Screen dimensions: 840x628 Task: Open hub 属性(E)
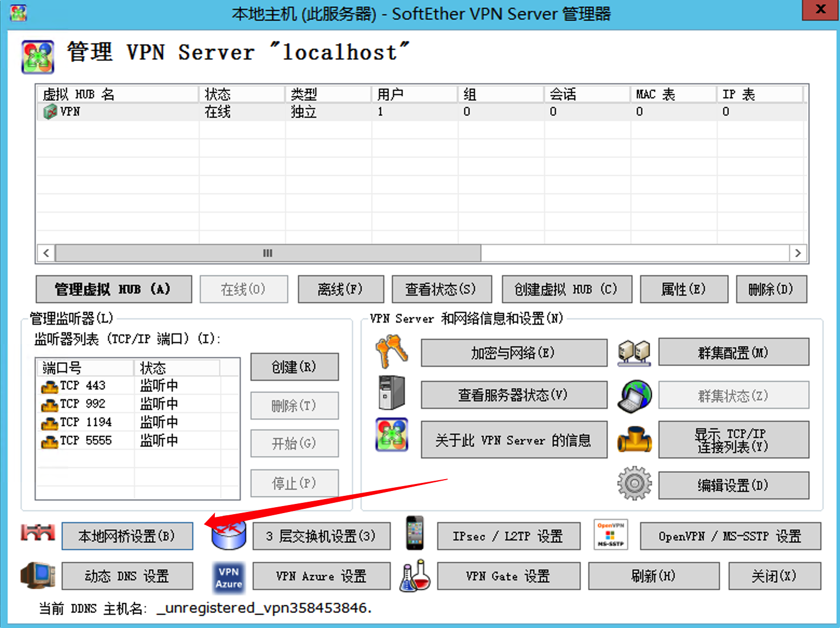[x=684, y=289]
